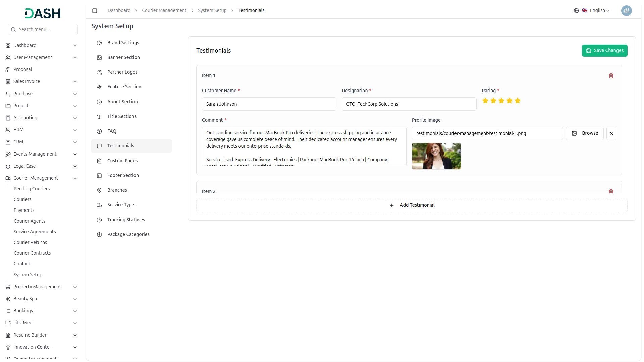Clear profile image with X icon
Viewport: 644px width, 362px height.
click(x=611, y=133)
